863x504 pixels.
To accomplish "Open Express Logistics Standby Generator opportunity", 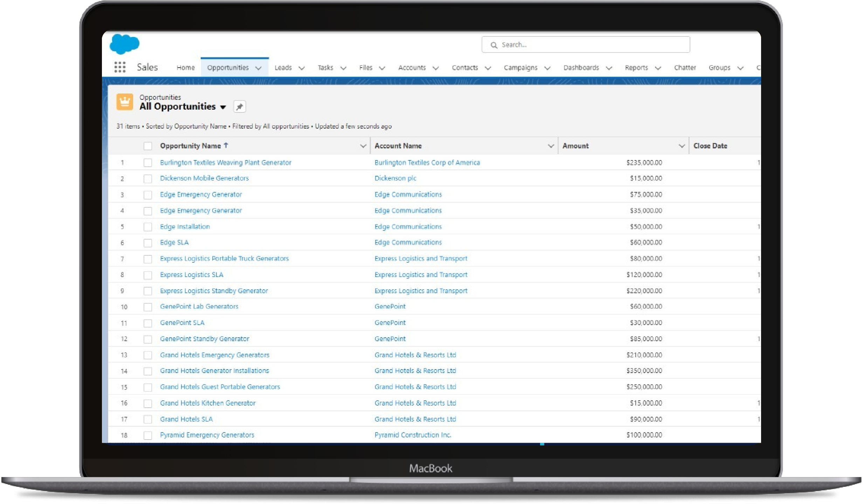I will pyautogui.click(x=214, y=291).
